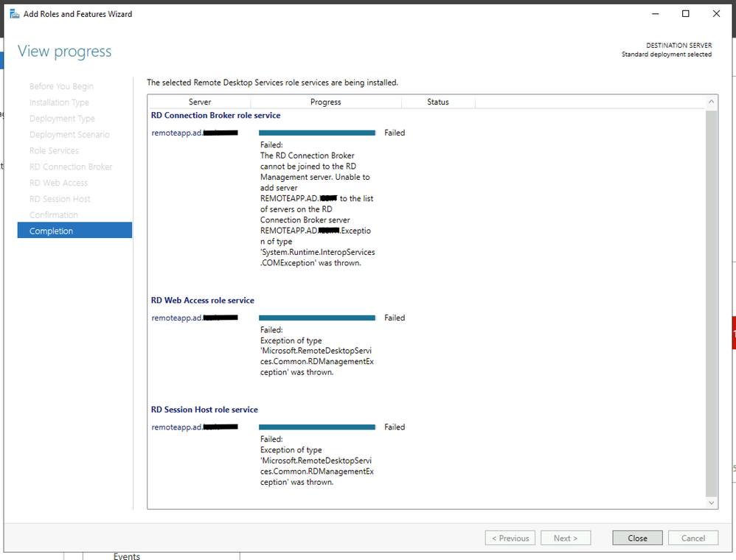Click the Failed status for RD Web Access
The width and height of the screenshot is (736, 560).
tap(395, 318)
